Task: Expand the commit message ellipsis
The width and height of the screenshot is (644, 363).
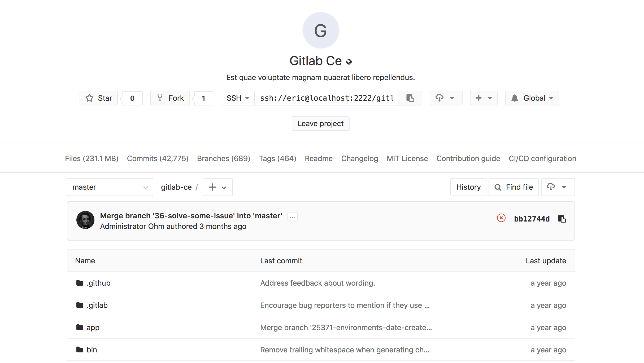Action: pyautogui.click(x=292, y=216)
